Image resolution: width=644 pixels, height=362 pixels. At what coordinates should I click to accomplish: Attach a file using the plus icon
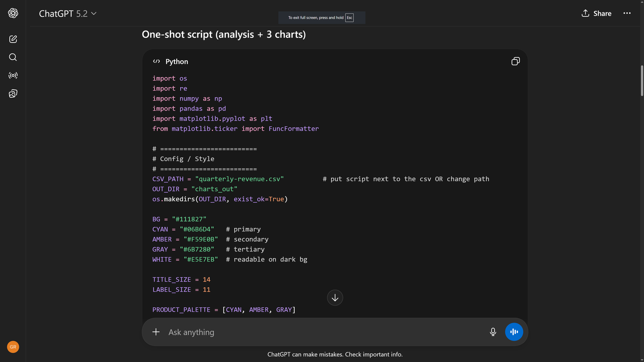156,332
